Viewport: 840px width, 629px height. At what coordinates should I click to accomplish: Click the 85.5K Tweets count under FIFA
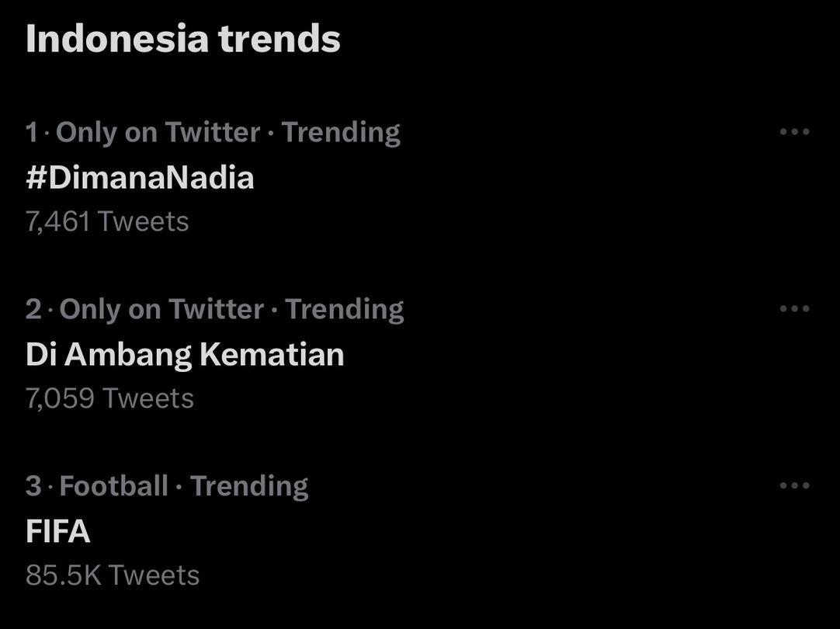(x=111, y=574)
